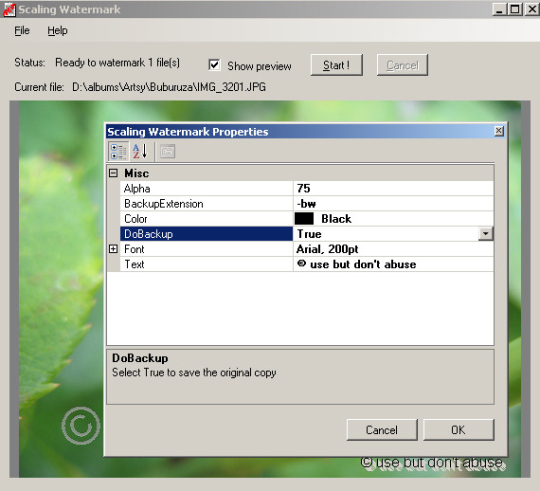Image resolution: width=540 pixels, height=491 pixels.
Task: Click the Property Pages toolbar icon
Action: [168, 151]
